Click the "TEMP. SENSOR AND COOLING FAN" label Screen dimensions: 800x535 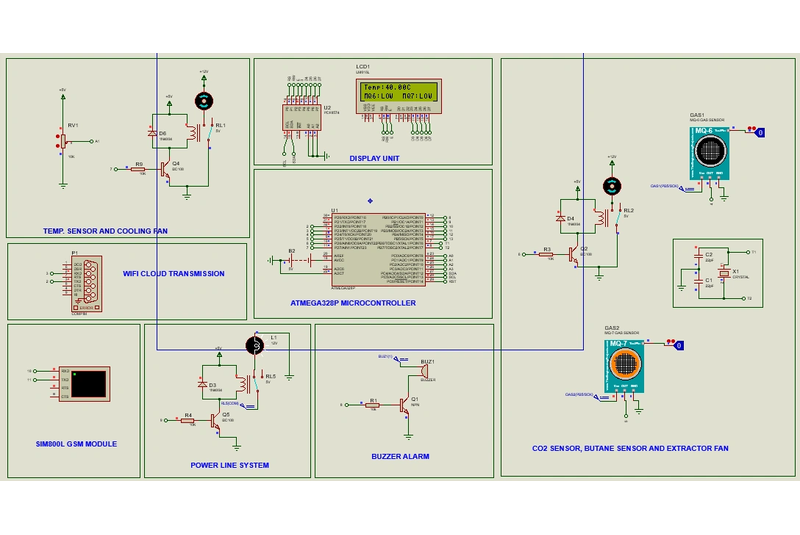pos(105,231)
